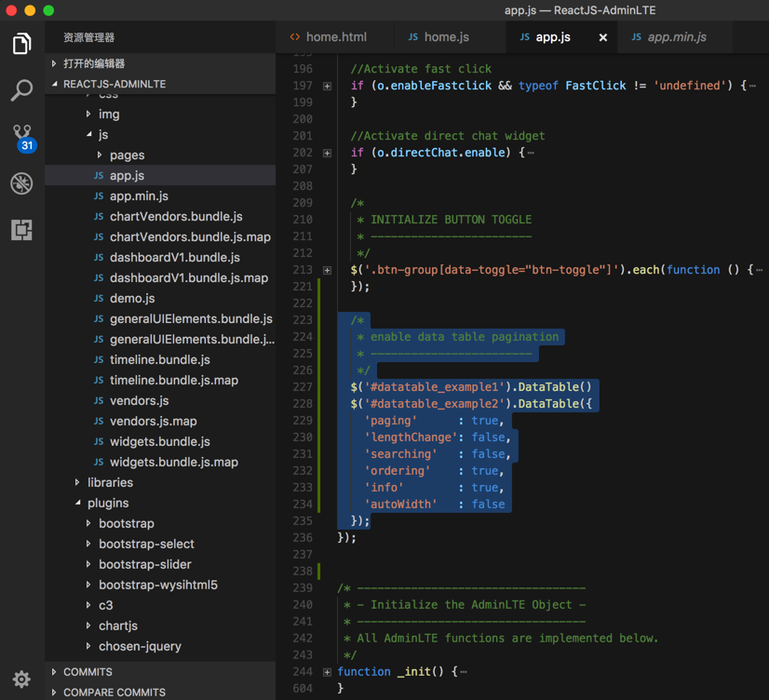Unfold code region at line 197
769x700 pixels.
pos(327,86)
